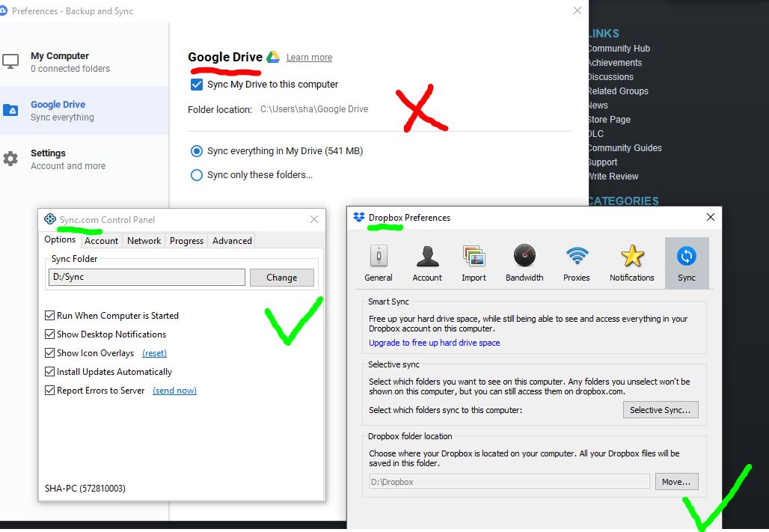
Task: Open Dropbox Notifications settings
Action: pyautogui.click(x=631, y=262)
